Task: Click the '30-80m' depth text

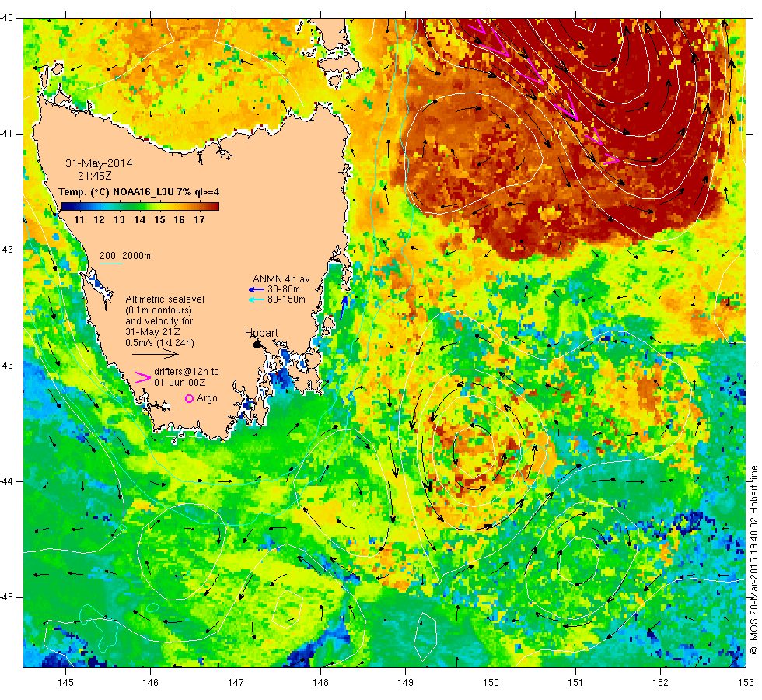Action: coord(284,289)
